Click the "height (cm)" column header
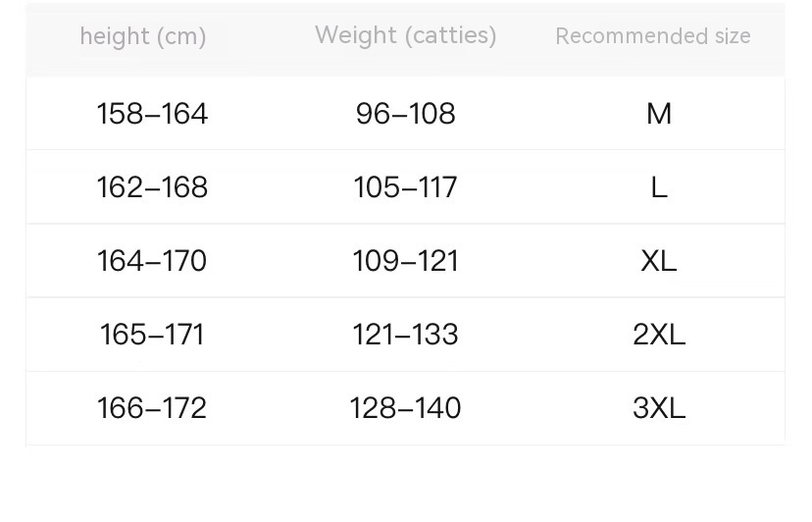Screen dimensions: 812x522 pos(143,37)
